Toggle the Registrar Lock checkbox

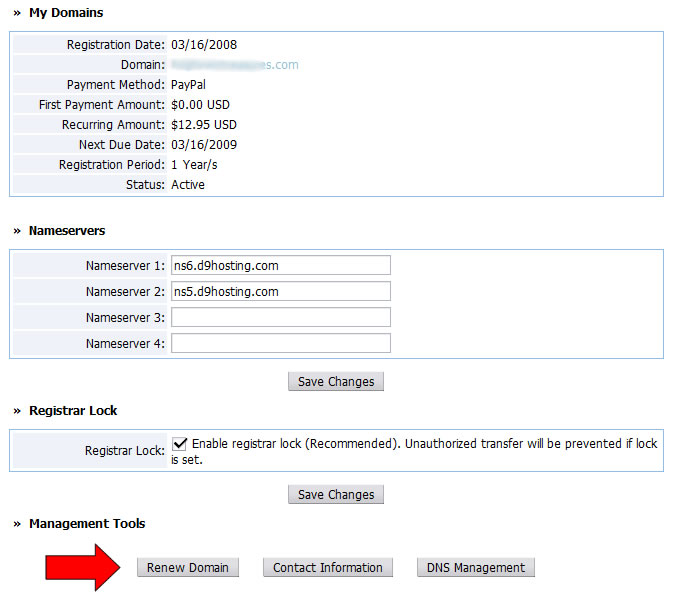[x=180, y=443]
